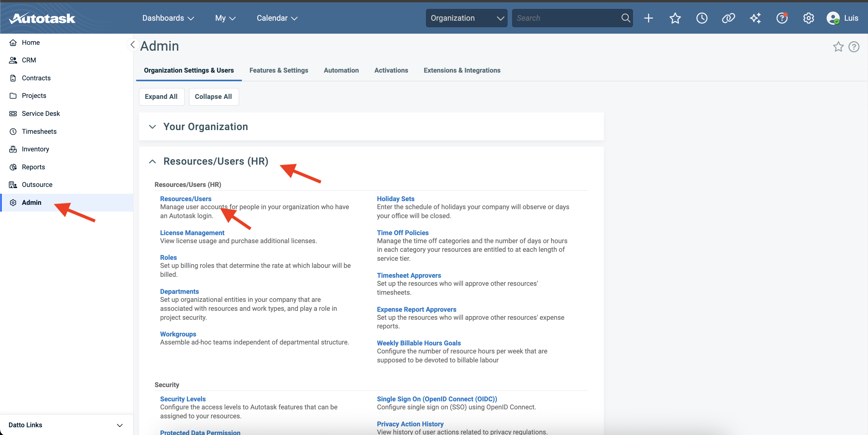Click the create new (+) icon in top bar
This screenshot has width=868, height=435.
tap(649, 18)
